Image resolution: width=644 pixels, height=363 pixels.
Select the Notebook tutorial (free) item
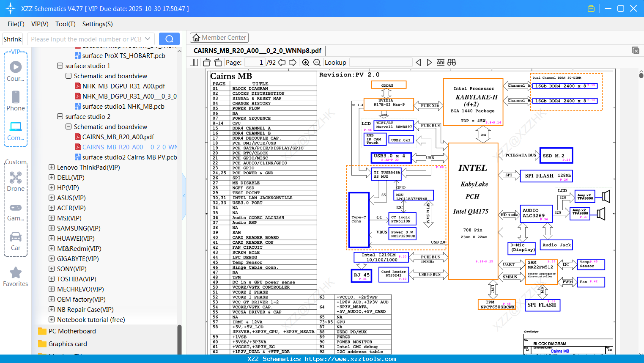pyautogui.click(x=91, y=320)
